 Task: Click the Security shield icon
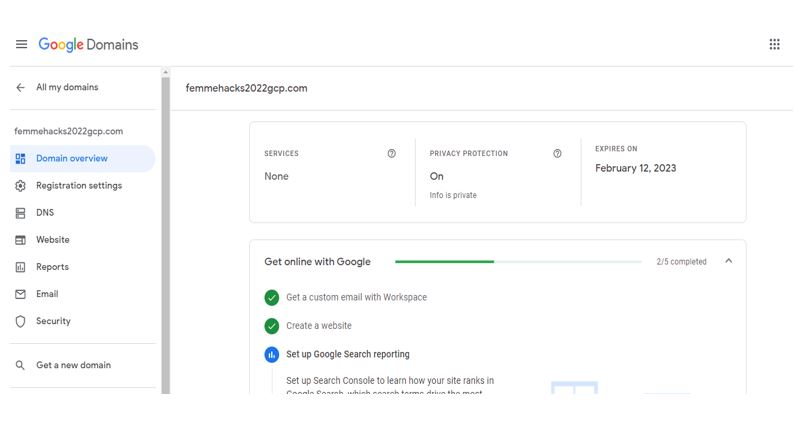(20, 321)
